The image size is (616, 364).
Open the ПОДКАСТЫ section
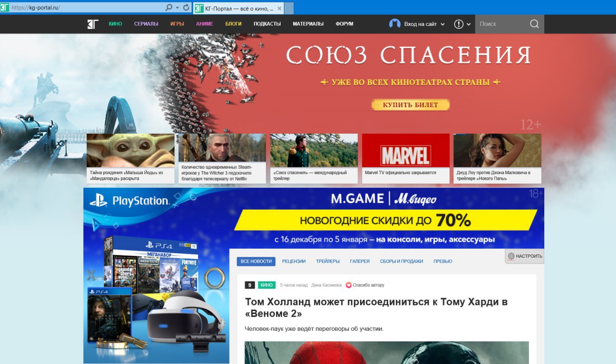point(267,24)
